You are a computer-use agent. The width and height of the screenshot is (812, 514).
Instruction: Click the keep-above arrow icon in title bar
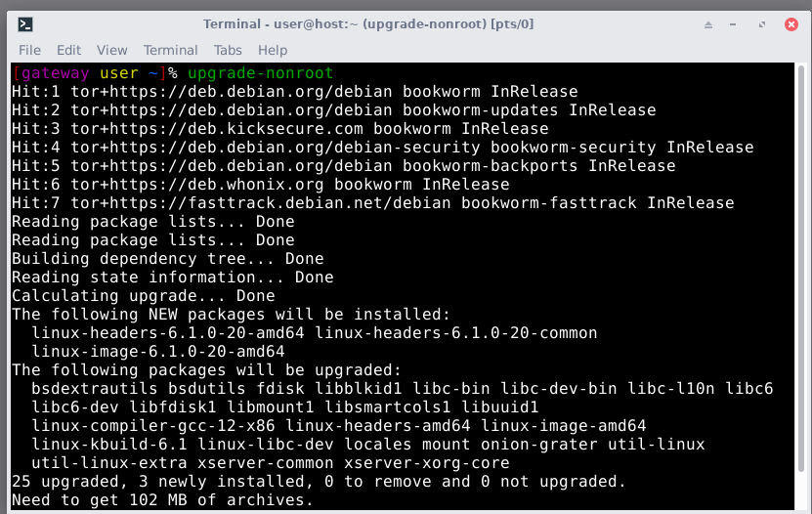click(707, 24)
